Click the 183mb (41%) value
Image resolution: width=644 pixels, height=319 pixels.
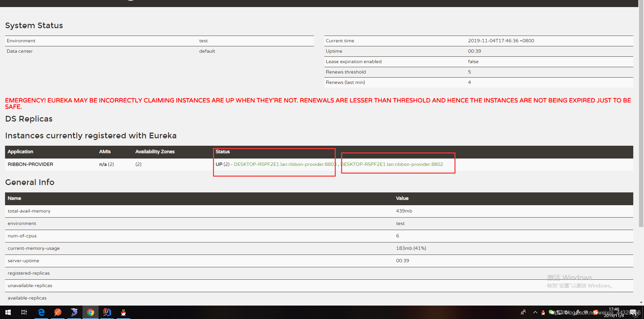[x=411, y=248]
